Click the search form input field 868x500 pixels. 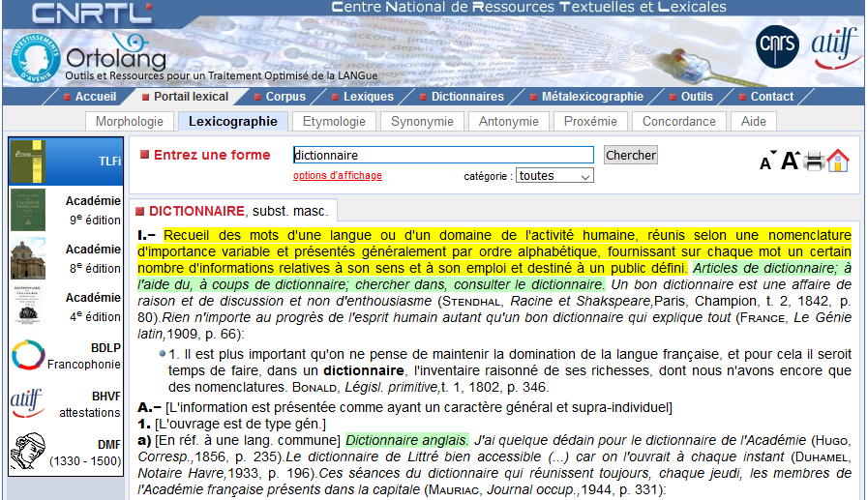[443, 155]
